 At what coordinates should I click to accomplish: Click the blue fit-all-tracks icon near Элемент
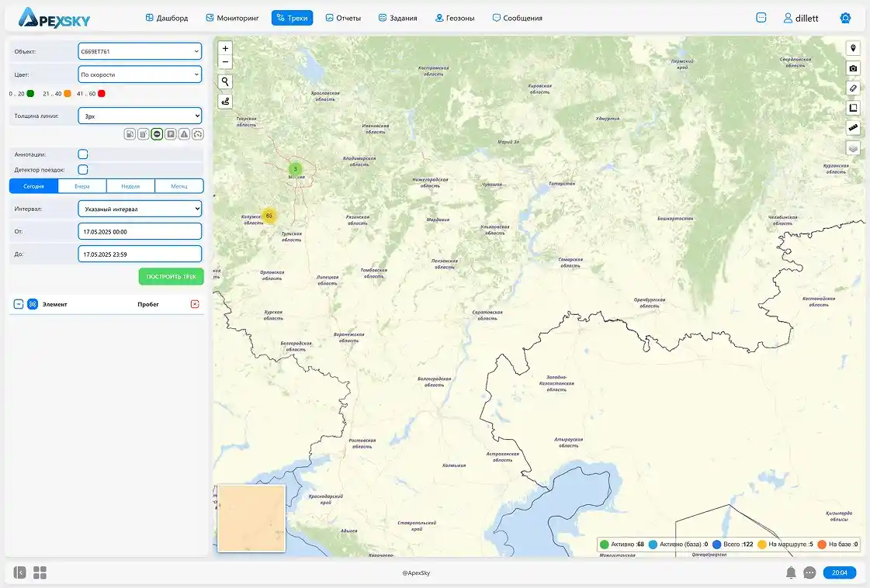tap(33, 304)
